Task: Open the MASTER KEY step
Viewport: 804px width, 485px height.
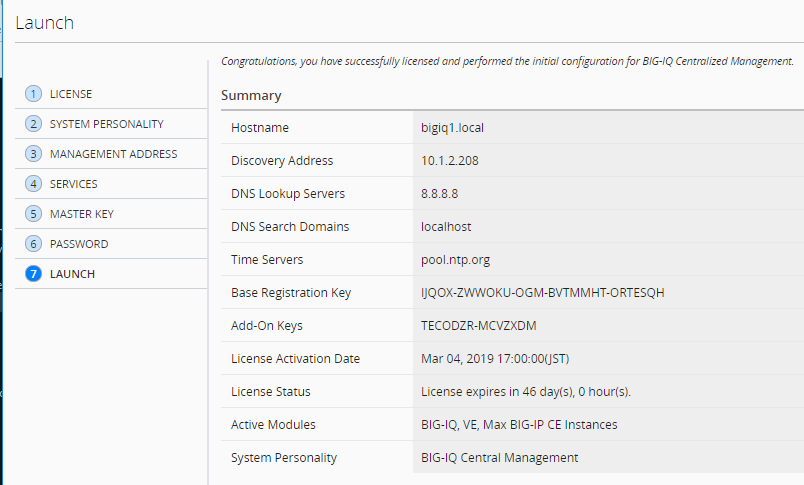Action: tap(82, 214)
